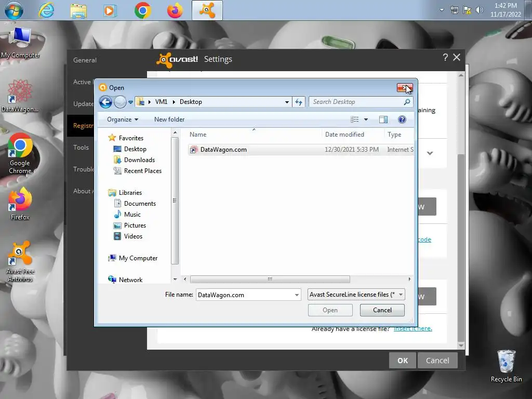Viewport: 532px width, 399px height.
Task: Click the Forward navigation arrow in Open dialog
Action: click(120, 102)
